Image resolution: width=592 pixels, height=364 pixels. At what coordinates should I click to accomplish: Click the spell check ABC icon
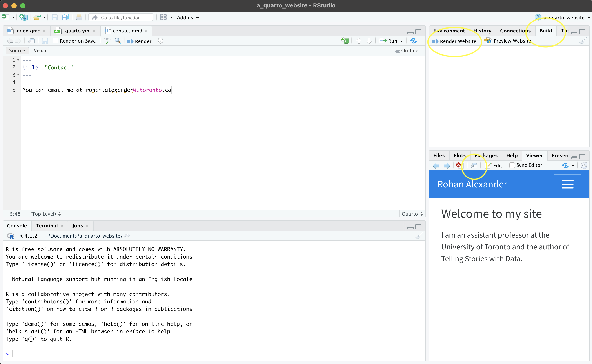(107, 41)
